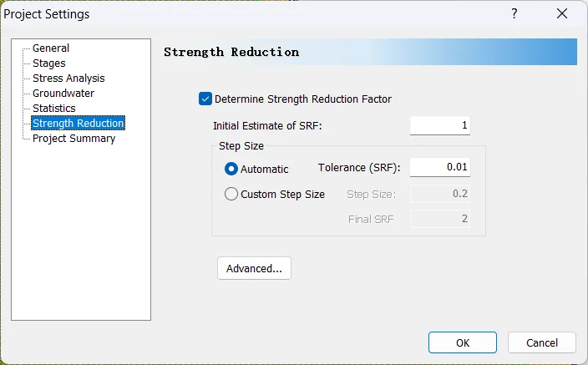Click the Project Settings title bar

pos(251,14)
